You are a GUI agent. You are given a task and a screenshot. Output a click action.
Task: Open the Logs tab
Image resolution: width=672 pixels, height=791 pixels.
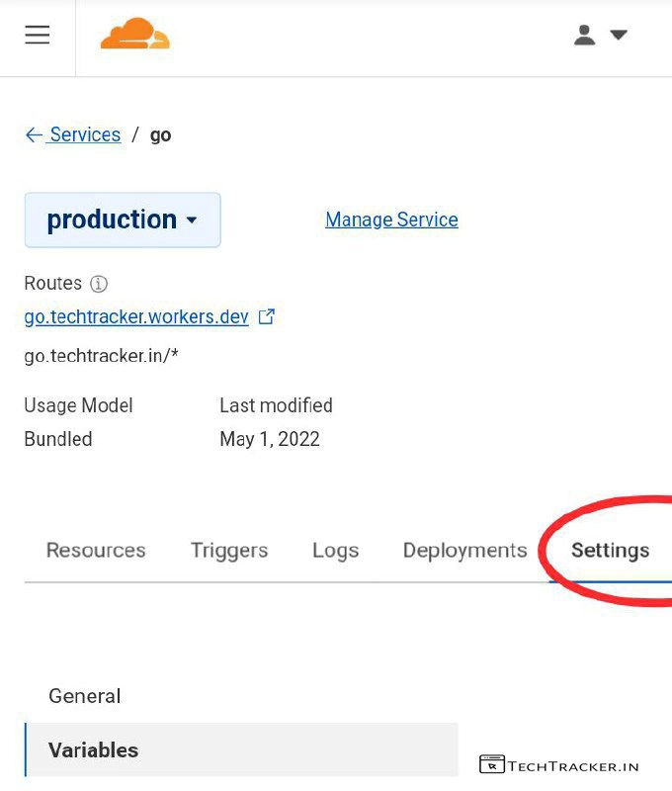click(x=335, y=551)
